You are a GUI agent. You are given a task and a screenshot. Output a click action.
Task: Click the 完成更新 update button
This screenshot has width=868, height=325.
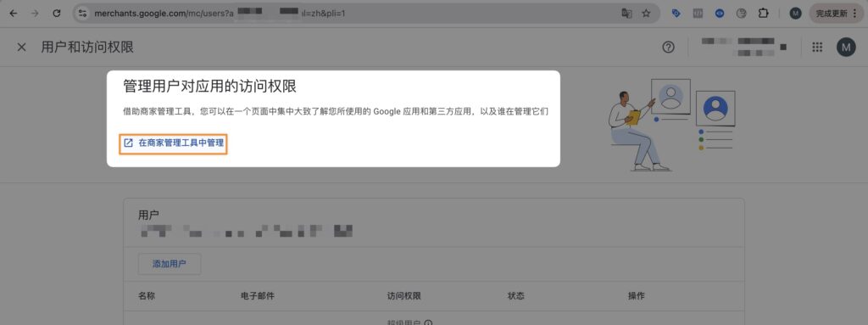click(837, 14)
